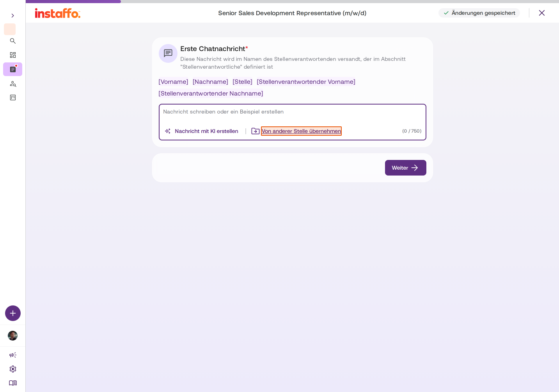Insert [Stellenverantwortender Vorname] placeholder

[x=306, y=82]
